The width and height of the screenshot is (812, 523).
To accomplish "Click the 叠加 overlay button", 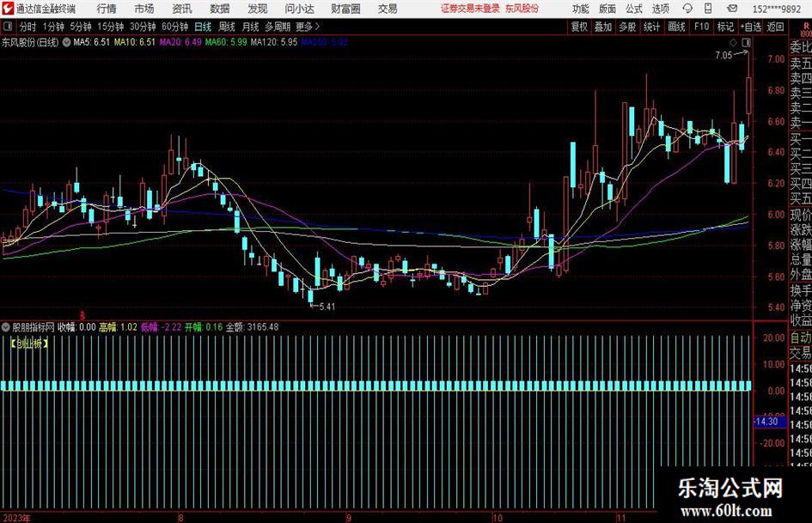I will coord(603,27).
